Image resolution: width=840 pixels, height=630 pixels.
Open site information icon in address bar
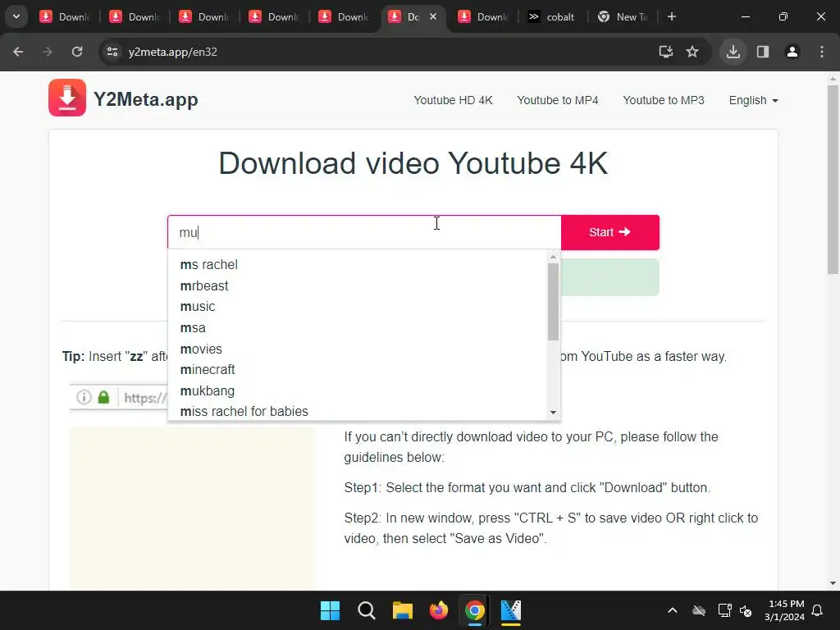point(112,52)
